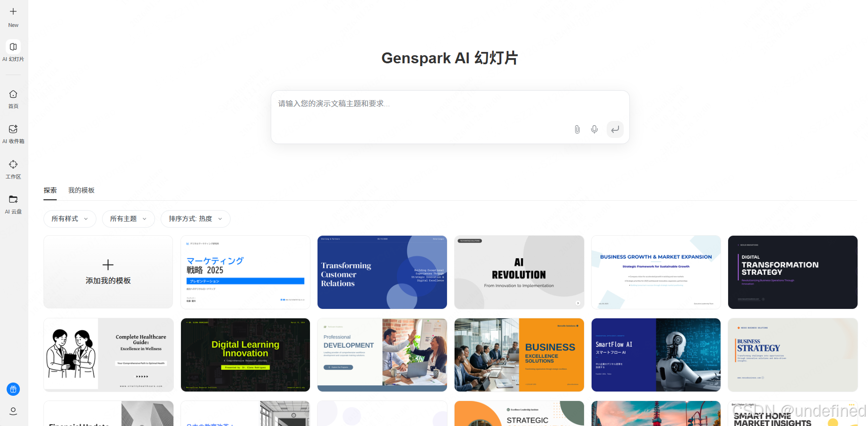Go to 首页 home icon
Image resolution: width=868 pixels, height=426 pixels.
[x=13, y=94]
